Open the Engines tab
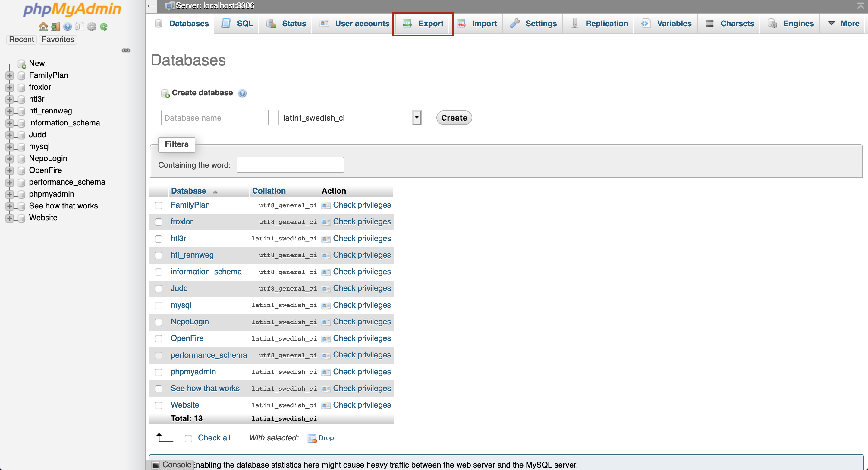This screenshot has width=868, height=470. coord(791,24)
